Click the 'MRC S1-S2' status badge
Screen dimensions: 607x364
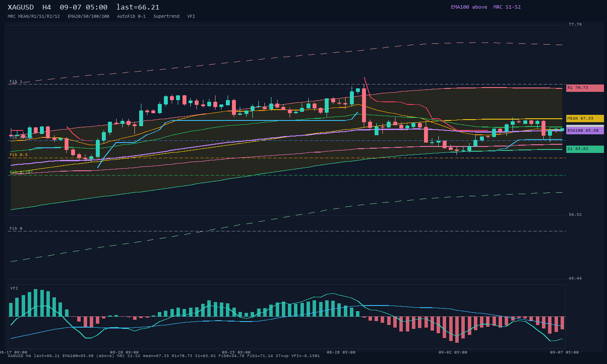[x=507, y=7]
